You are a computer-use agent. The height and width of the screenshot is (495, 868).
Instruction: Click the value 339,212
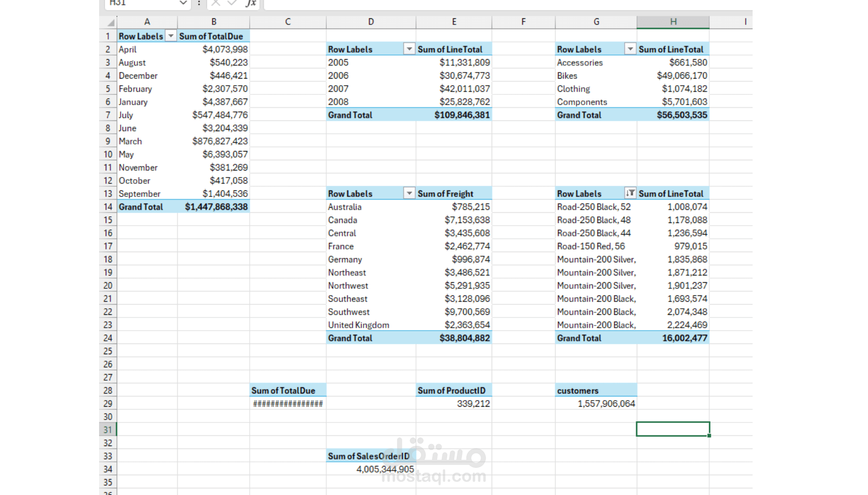point(454,404)
